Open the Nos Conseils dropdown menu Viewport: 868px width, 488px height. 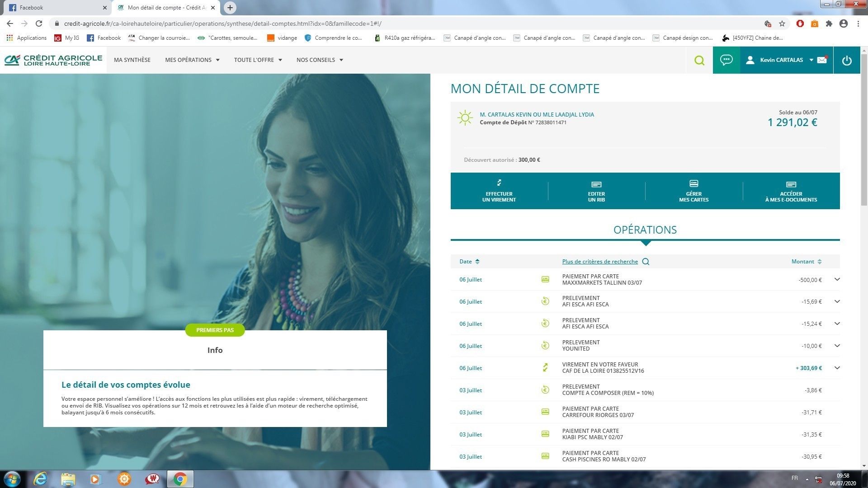pyautogui.click(x=320, y=60)
